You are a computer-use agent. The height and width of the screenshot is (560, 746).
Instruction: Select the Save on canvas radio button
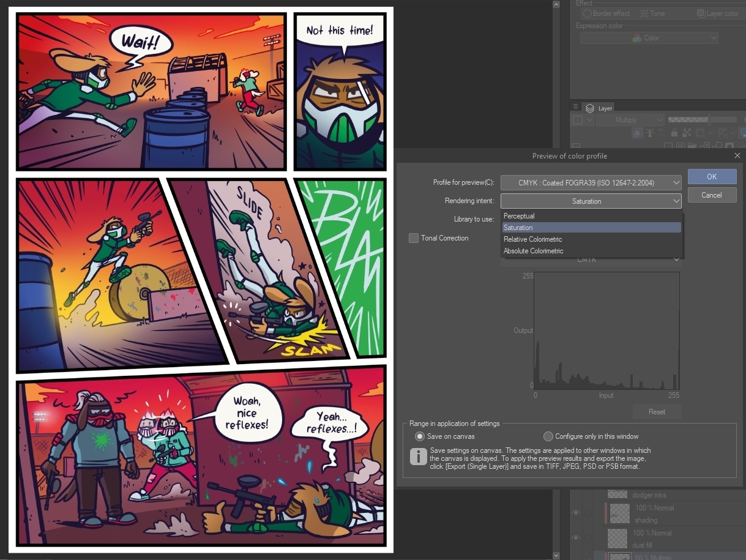click(420, 436)
